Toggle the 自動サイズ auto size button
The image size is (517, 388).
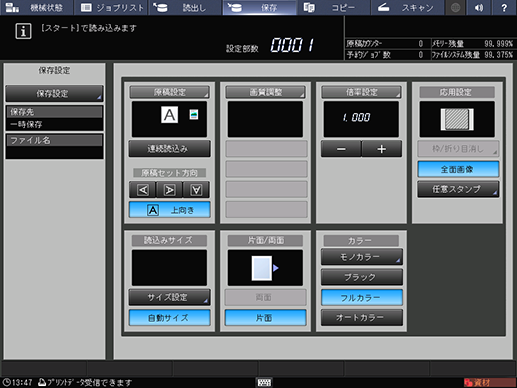(170, 318)
